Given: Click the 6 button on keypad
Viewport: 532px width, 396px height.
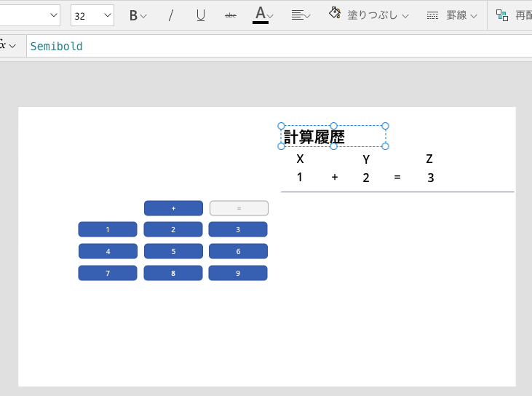Looking at the screenshot, I should point(238,251).
